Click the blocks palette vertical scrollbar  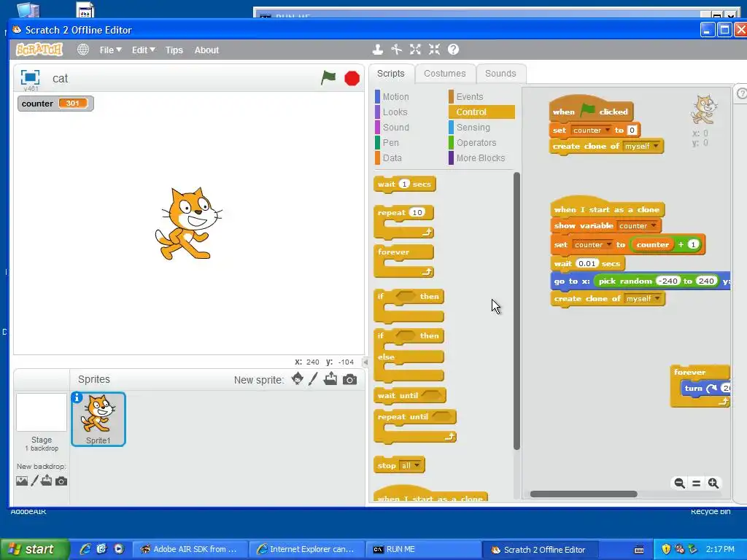[x=516, y=311]
